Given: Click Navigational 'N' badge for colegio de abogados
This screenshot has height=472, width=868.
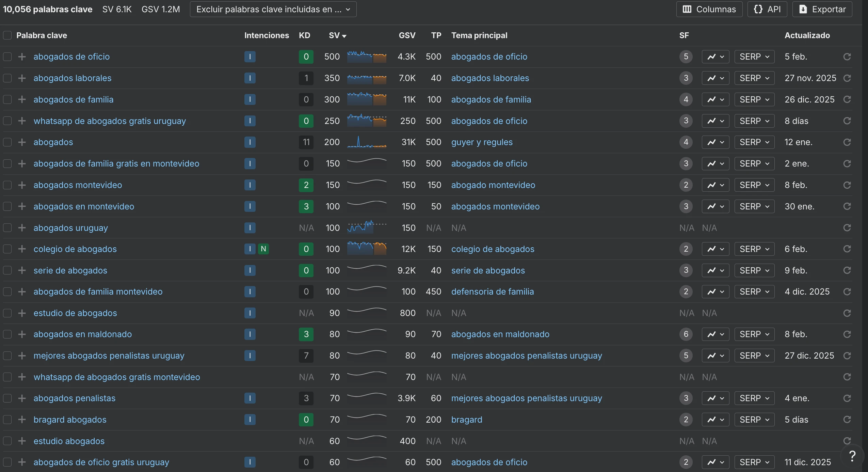Looking at the screenshot, I should (x=263, y=249).
